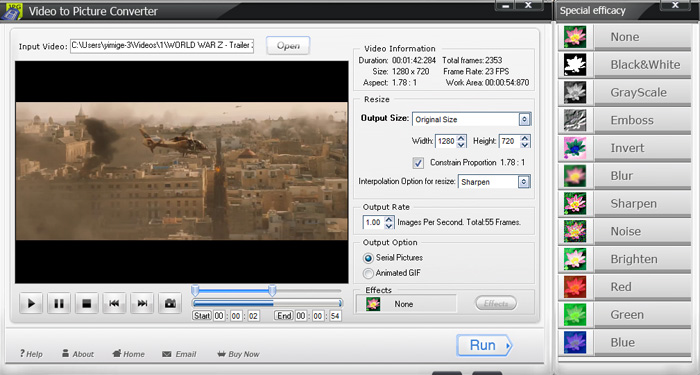The height and width of the screenshot is (375, 700).
Task: Click the Green flower thumbnail icon
Action: [575, 315]
